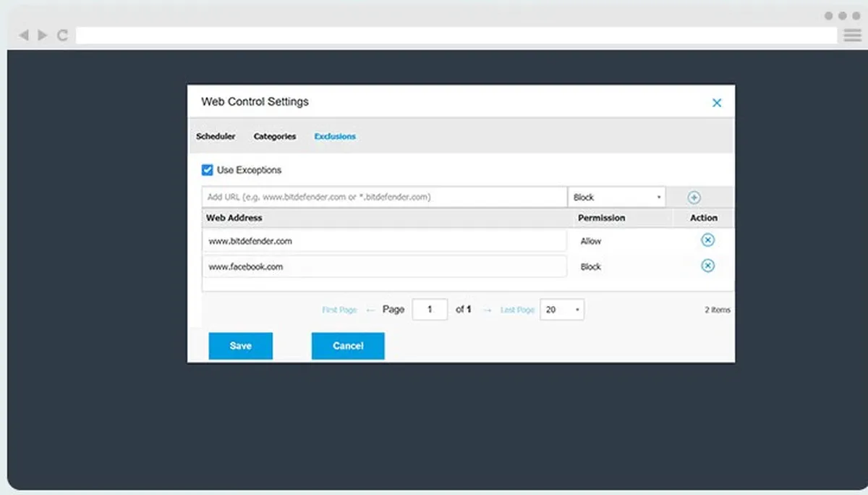Switch to the Scheduler tab
Viewport: 868px width, 495px height.
[216, 136]
